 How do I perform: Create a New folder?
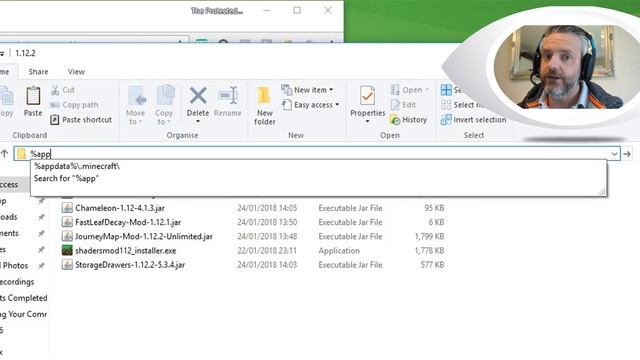264,105
